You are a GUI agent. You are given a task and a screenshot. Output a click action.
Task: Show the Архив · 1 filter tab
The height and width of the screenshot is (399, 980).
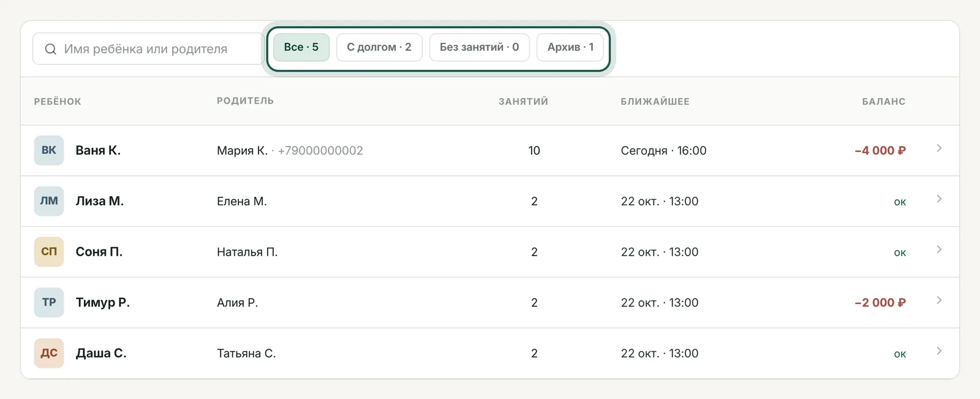[570, 47]
